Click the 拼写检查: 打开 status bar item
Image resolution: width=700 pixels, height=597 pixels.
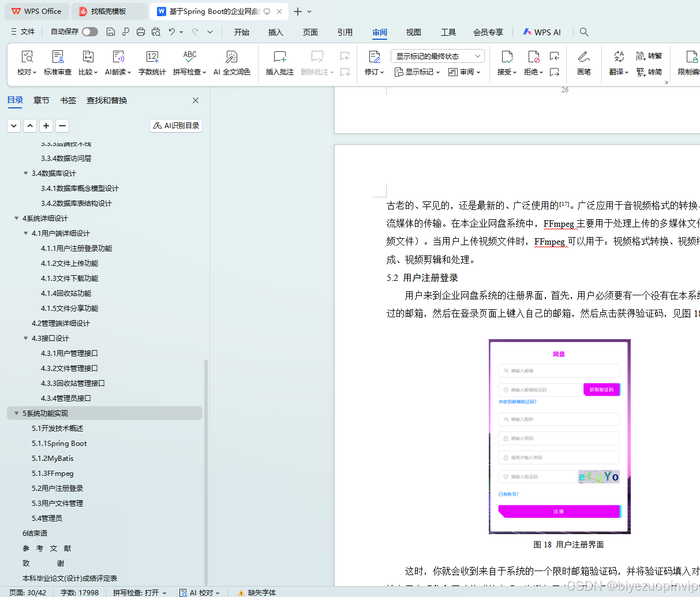click(x=140, y=592)
